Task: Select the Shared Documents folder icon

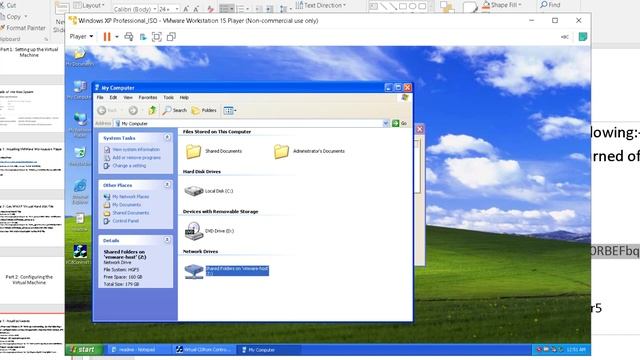Action: 194,151
